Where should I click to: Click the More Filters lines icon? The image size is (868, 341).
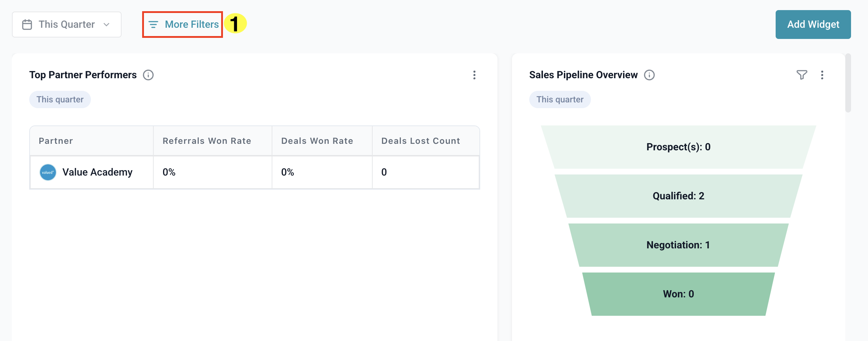coord(153,25)
